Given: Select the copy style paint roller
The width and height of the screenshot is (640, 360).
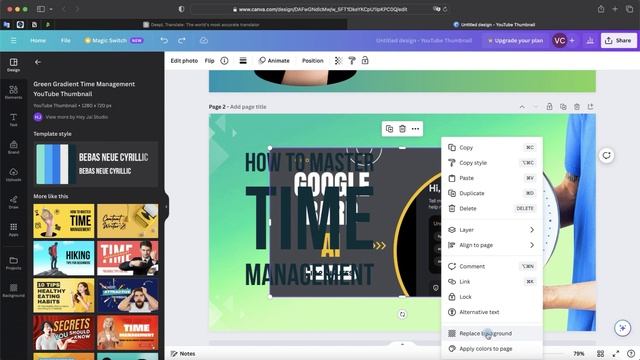Looking at the screenshot, I should point(351,60).
